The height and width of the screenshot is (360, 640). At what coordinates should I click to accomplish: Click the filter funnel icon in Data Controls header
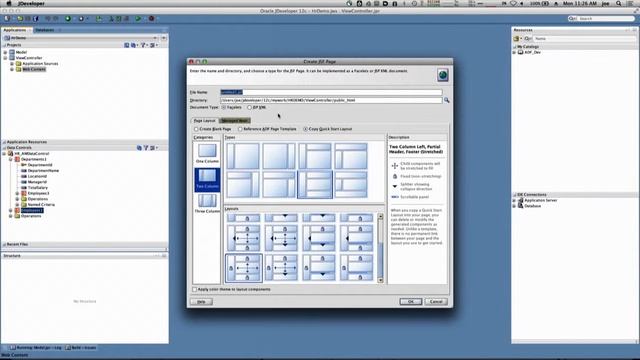click(146, 148)
